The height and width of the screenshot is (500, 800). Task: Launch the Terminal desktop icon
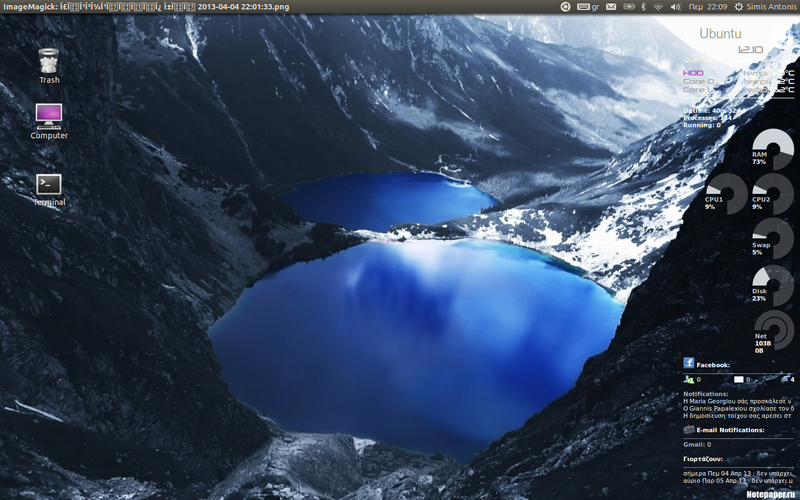point(49,184)
